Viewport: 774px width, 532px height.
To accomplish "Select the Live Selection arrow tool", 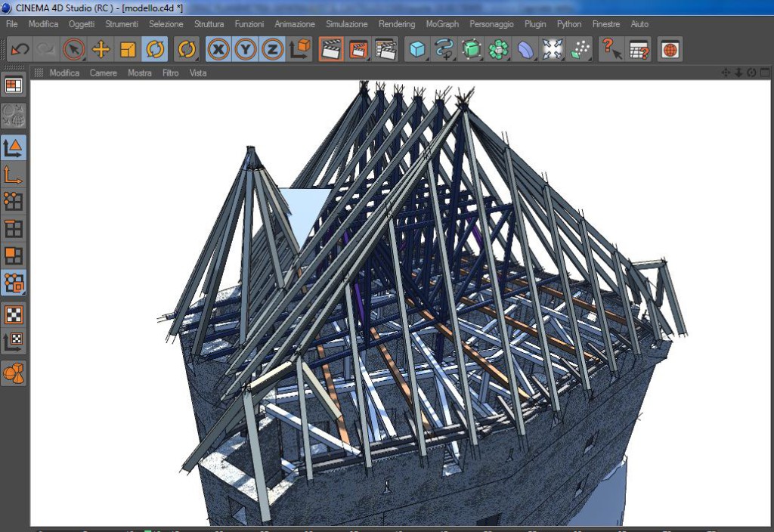I will [x=73, y=50].
